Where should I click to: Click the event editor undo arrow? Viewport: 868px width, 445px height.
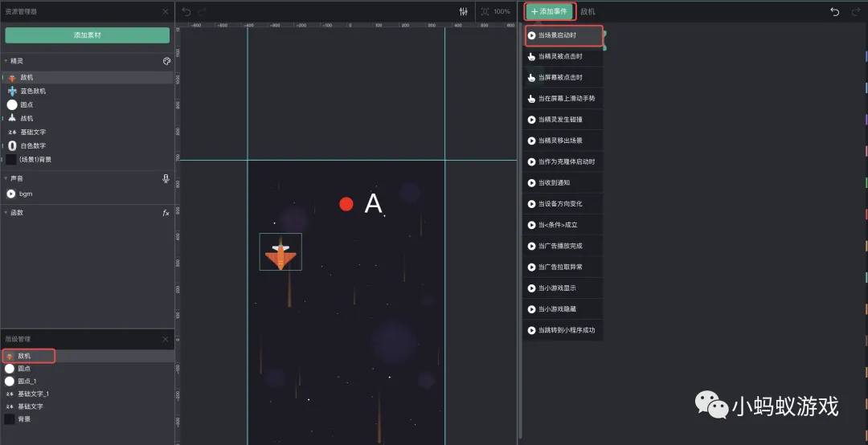click(x=835, y=11)
